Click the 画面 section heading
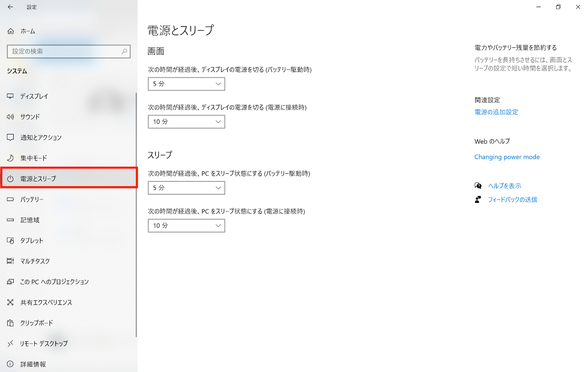Image resolution: width=588 pixels, height=372 pixels. pyautogui.click(x=156, y=51)
